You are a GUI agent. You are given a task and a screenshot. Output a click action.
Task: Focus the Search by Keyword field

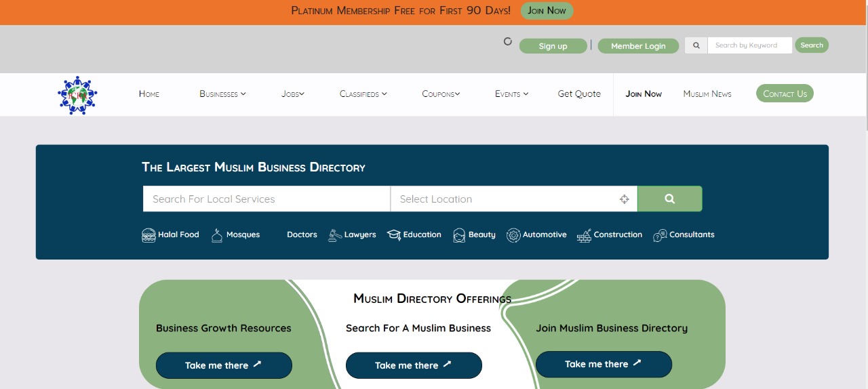point(750,45)
